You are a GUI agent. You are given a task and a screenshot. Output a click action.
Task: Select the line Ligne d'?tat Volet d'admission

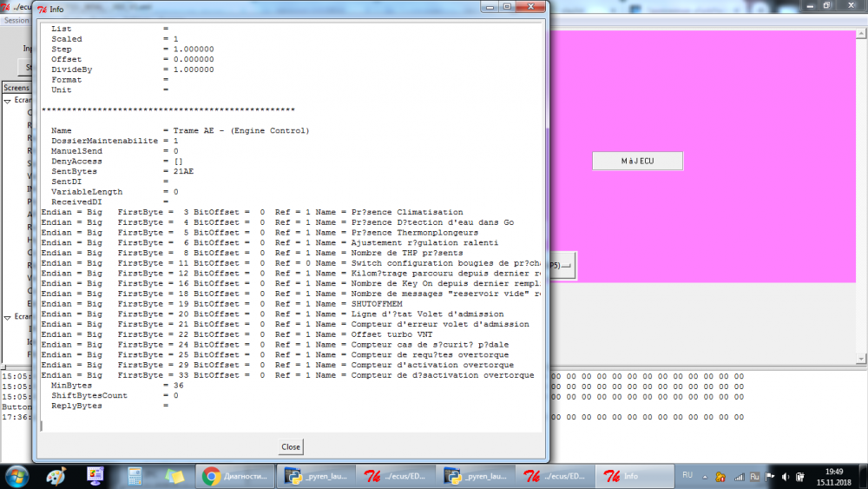point(273,314)
